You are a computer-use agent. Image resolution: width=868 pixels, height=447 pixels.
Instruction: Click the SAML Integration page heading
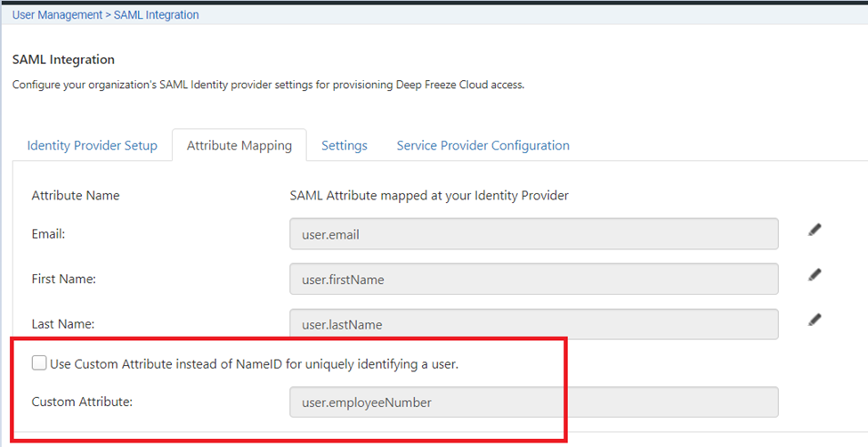point(63,60)
